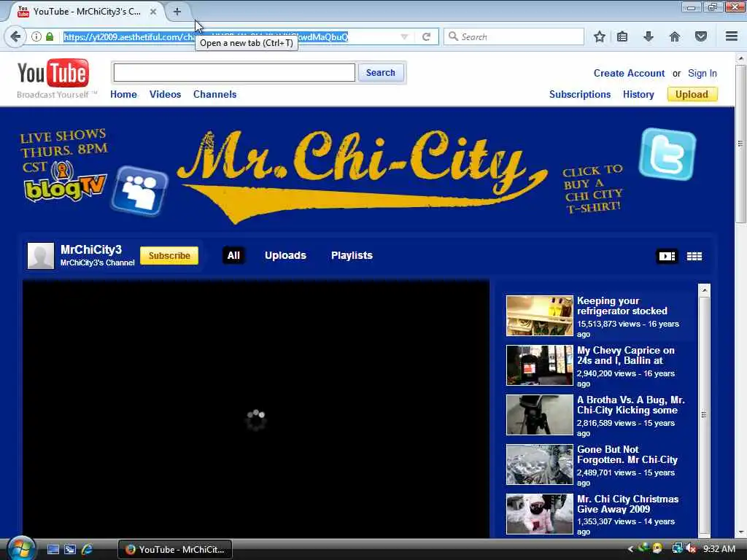
Task: Click the loading video player area
Action: [256, 410]
